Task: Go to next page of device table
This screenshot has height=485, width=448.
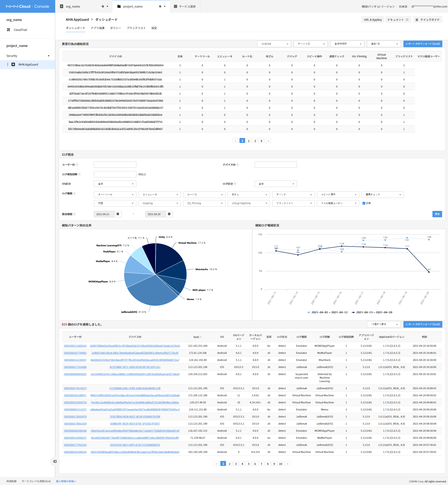Action: coord(268,141)
